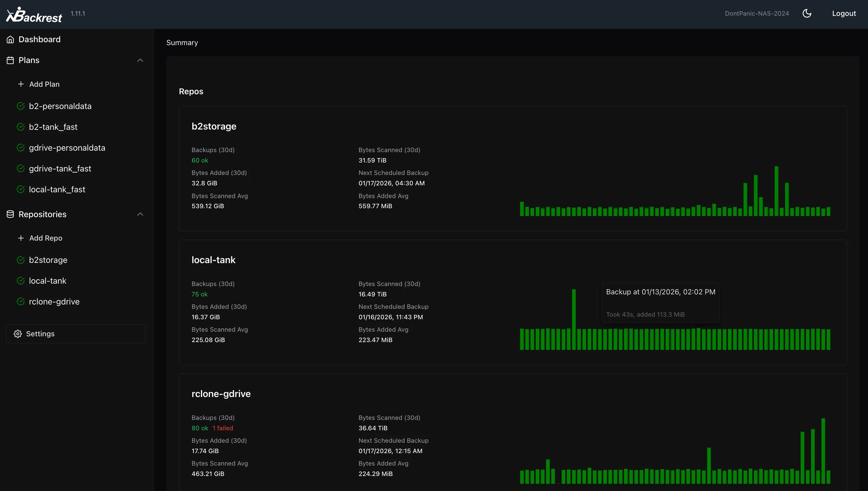Click the 463.21 GiB scanned average value
This screenshot has height=491, width=868.
click(x=208, y=474)
